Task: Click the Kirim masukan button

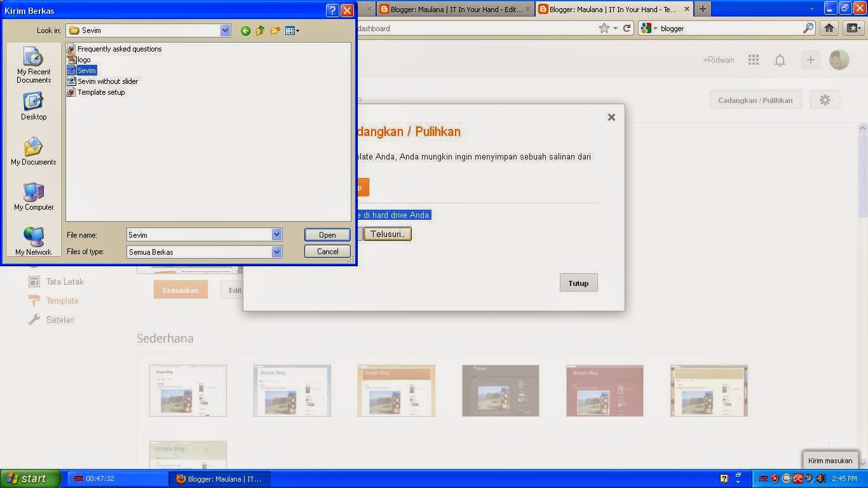Action: tap(830, 461)
